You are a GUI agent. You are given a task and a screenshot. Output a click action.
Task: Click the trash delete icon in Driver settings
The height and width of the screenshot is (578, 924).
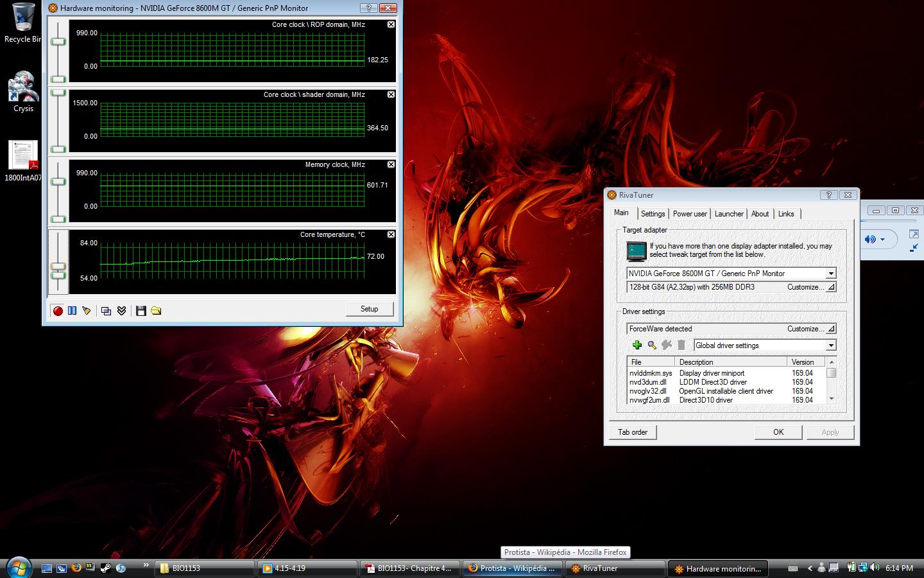point(681,346)
